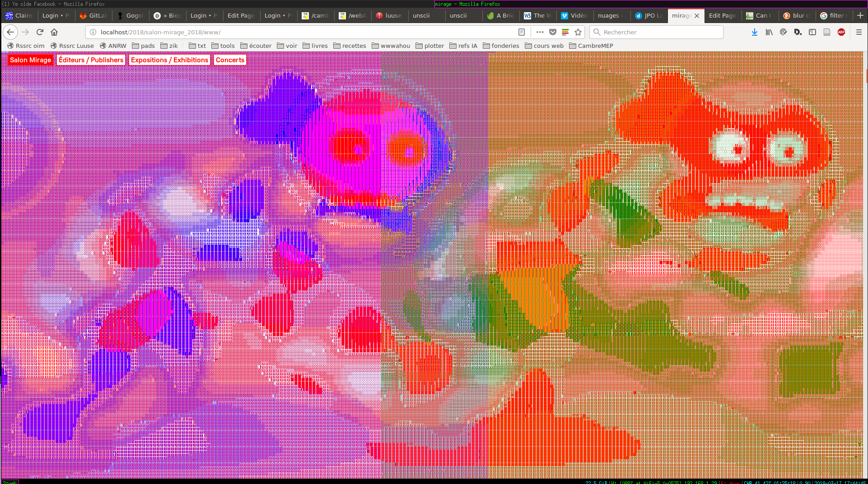Save page to Pocket

[x=553, y=32]
